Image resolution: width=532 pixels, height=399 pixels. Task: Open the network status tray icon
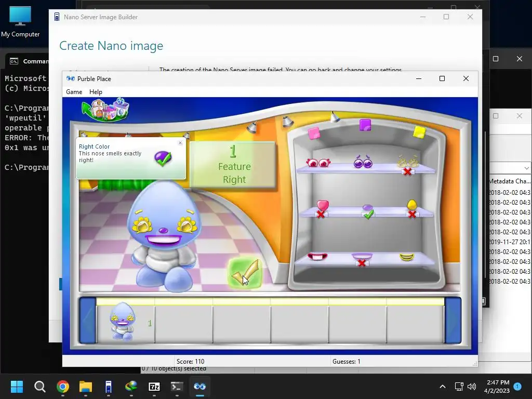(x=459, y=387)
